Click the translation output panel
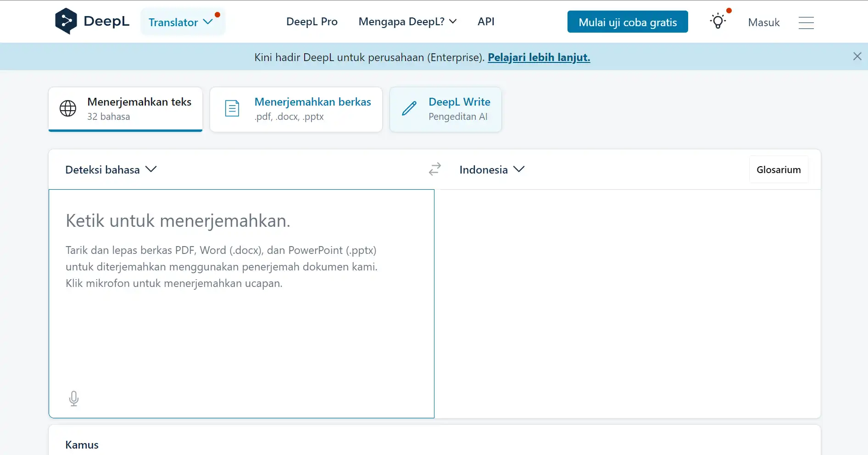This screenshot has width=868, height=455. coord(628,303)
